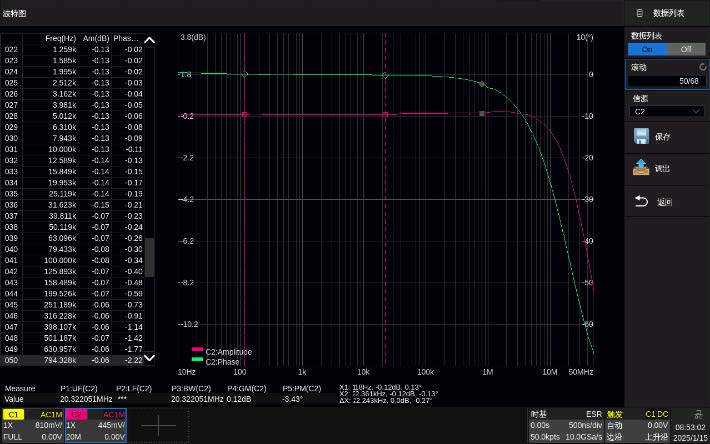Select table row 041 with 100.000k
This screenshot has height=444, width=710.
click(73, 260)
